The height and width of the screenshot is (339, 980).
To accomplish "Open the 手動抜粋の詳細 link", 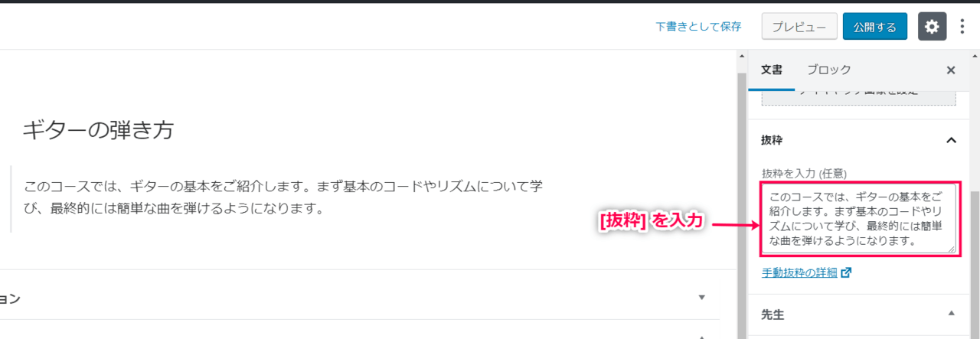I will (x=800, y=272).
